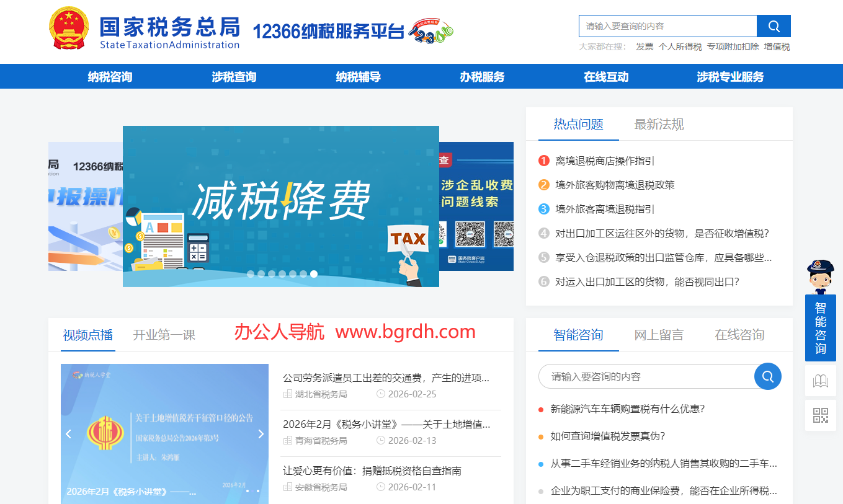Image resolution: width=843 pixels, height=504 pixels.
Task: Select the first carousel dot indicator
Action: [251, 273]
